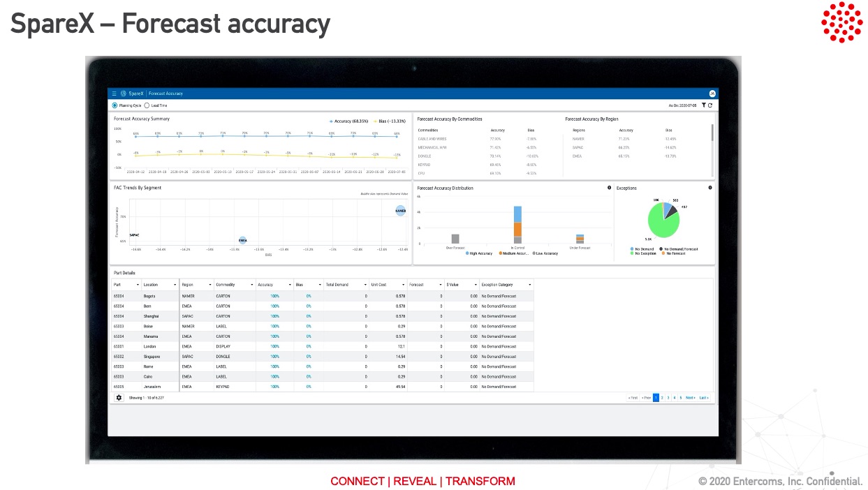The image size is (868, 490).
Task: Toggle the Bias series in legend
Action: coord(376,121)
